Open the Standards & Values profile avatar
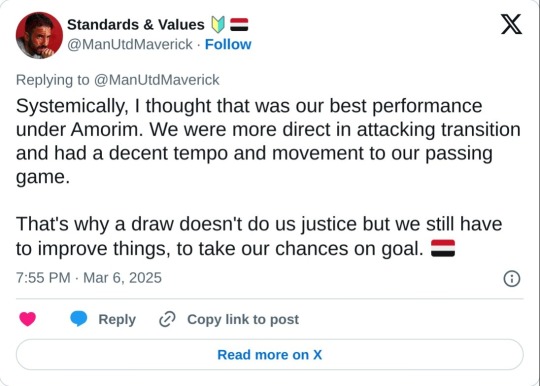The image size is (540, 386). click(x=39, y=35)
